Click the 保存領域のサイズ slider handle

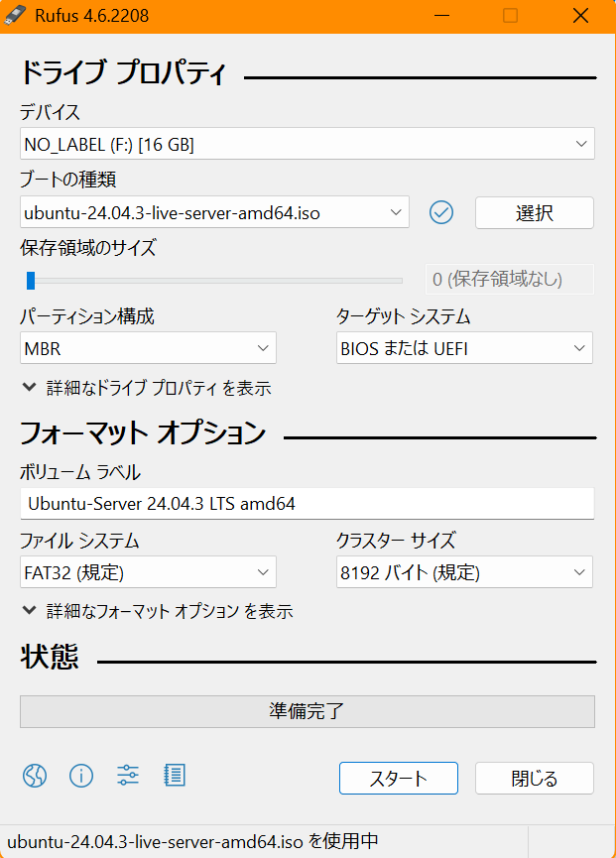[x=31, y=281]
